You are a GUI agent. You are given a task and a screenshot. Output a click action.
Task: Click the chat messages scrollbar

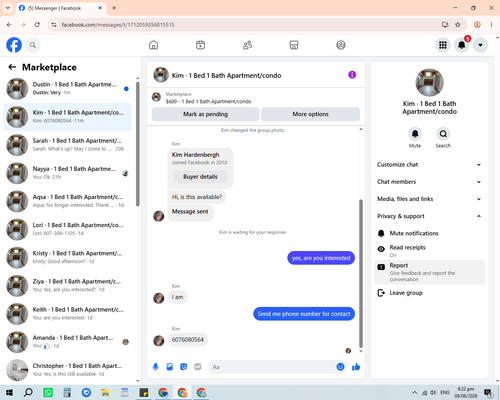[361, 273]
